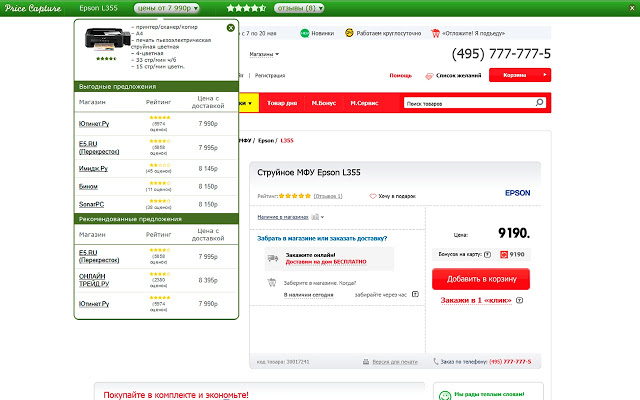Open the Регистрация link

coord(270,76)
